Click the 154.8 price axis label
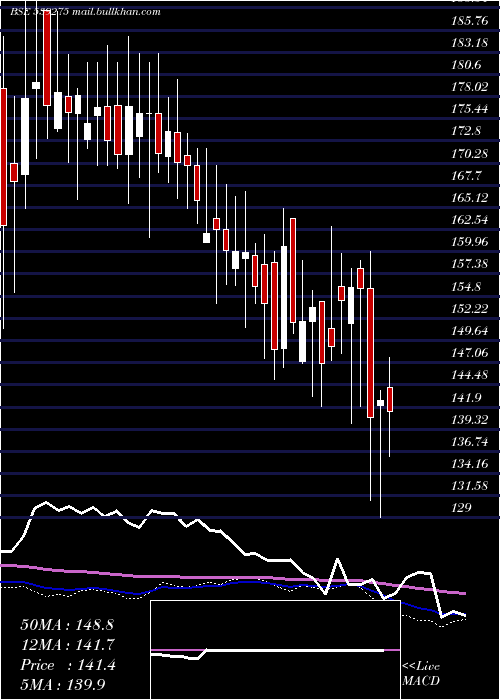The width and height of the screenshot is (500, 700). (x=467, y=287)
